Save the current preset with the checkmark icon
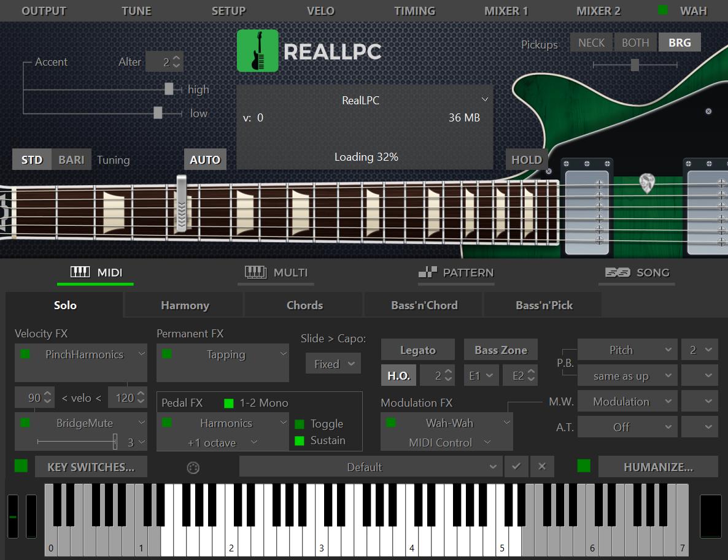Screen dimensions: 728x560 tap(516, 466)
